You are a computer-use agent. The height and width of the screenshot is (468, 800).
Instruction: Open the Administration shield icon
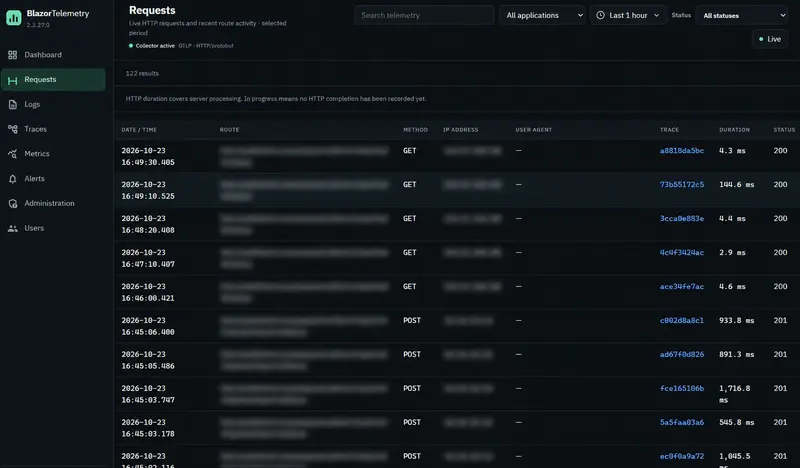[13, 204]
